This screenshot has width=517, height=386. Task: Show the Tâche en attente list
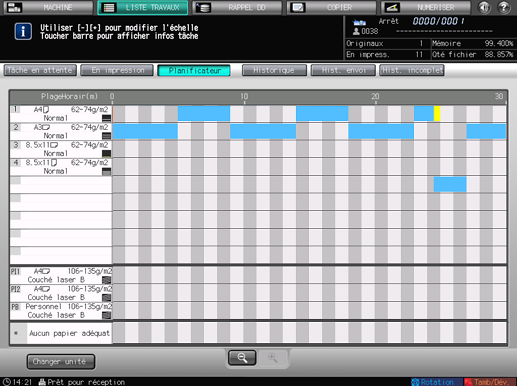[40, 70]
